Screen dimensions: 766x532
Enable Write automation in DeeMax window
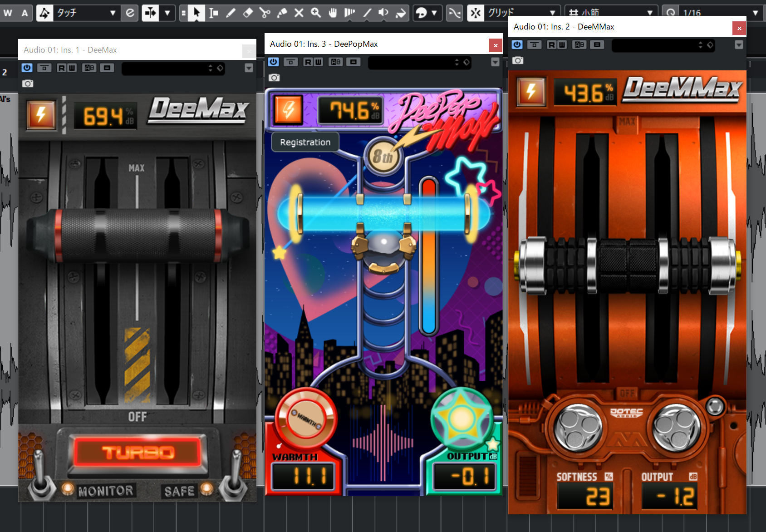click(x=72, y=68)
